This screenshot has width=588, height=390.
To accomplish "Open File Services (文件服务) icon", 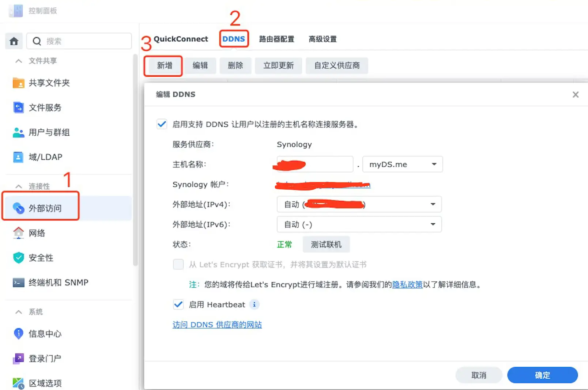I will [x=18, y=107].
